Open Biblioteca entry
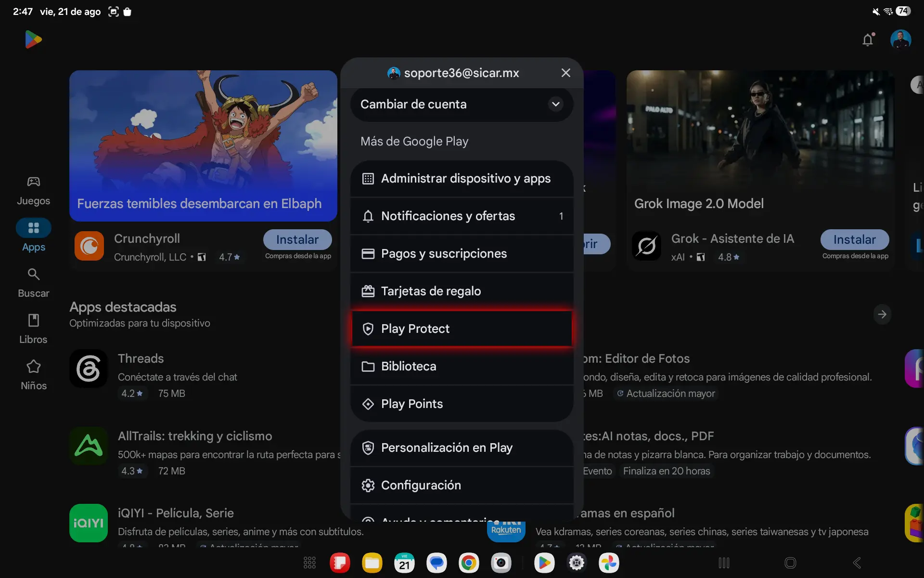 tap(462, 367)
